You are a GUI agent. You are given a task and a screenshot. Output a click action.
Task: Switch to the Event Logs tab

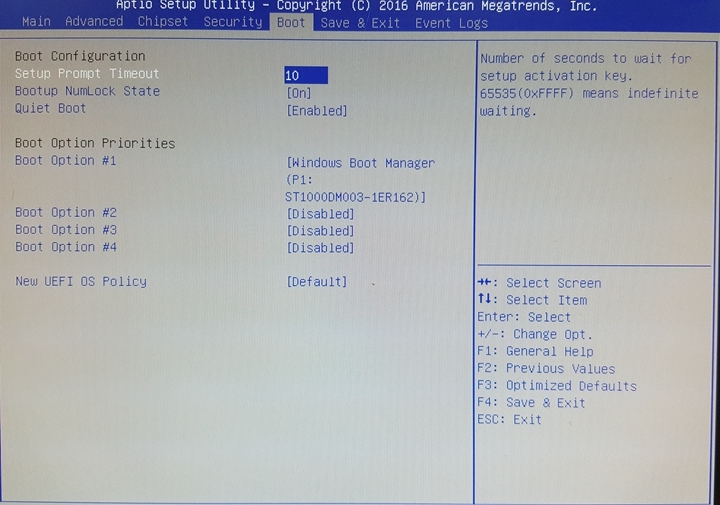(451, 23)
